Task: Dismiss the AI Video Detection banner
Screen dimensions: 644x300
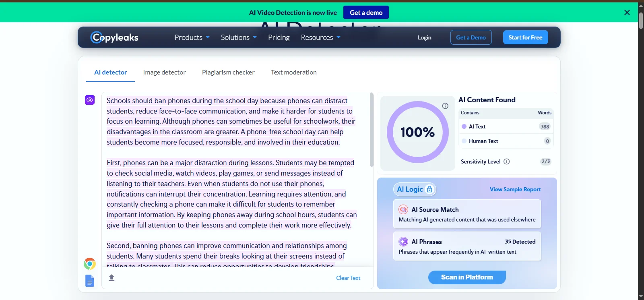Action: 627,12
